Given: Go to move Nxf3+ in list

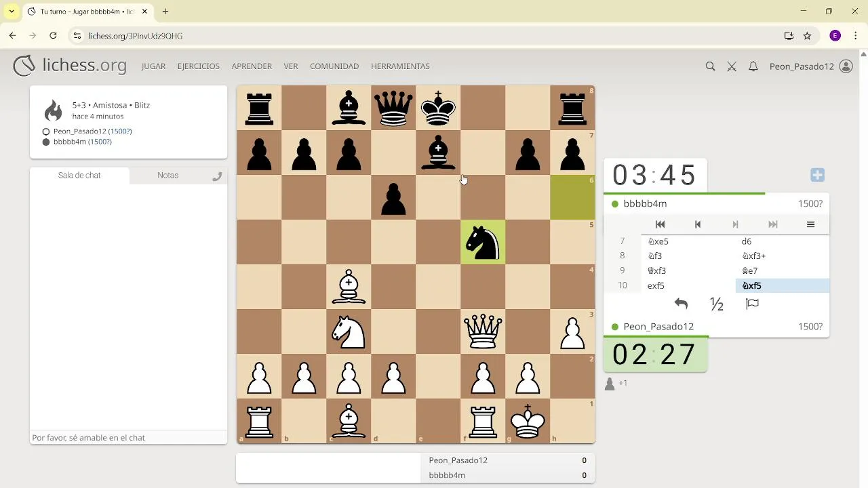Looking at the screenshot, I should [782, 256].
